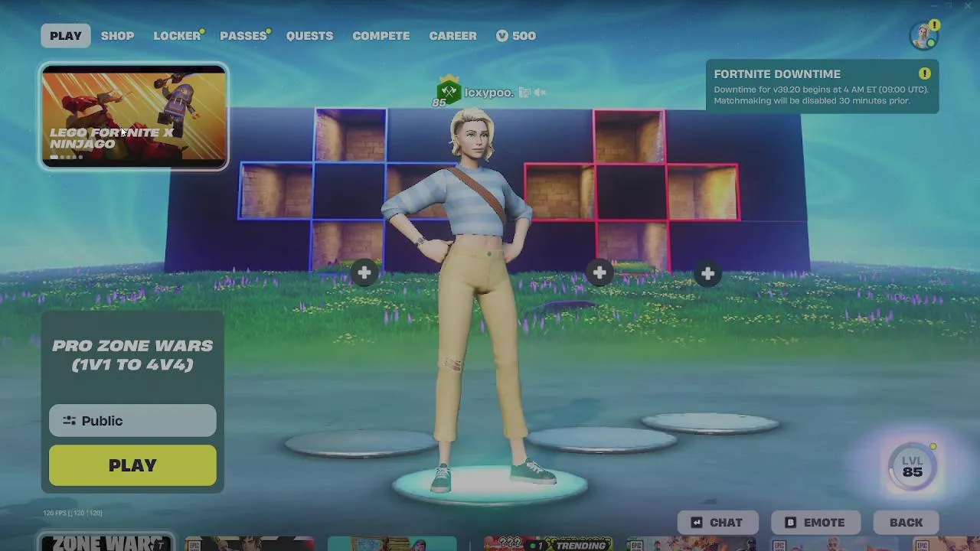Open the CAREER tab
Image resolution: width=980 pixels, height=551 pixels.
click(x=452, y=36)
